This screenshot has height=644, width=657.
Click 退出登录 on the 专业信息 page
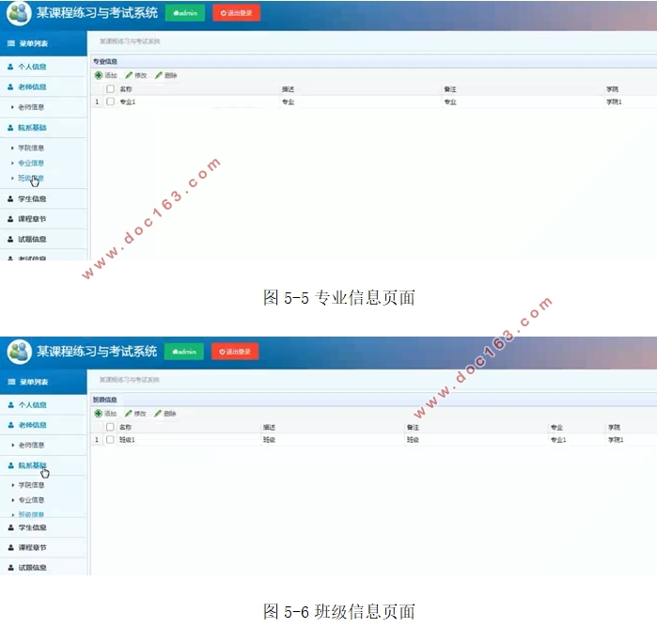coord(236,13)
